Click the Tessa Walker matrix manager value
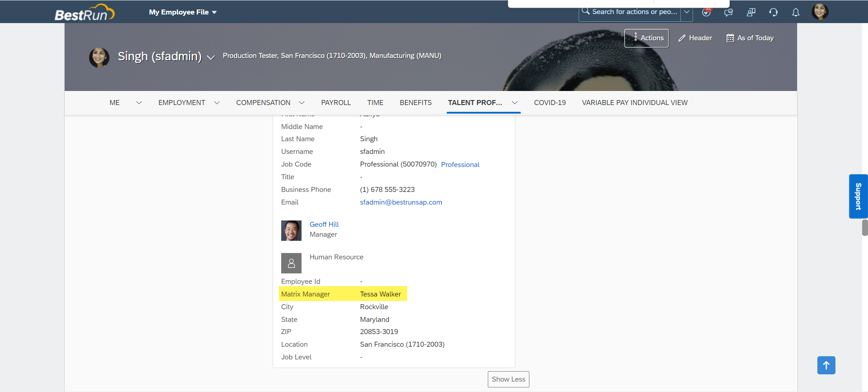This screenshot has height=392, width=868. coord(380,294)
